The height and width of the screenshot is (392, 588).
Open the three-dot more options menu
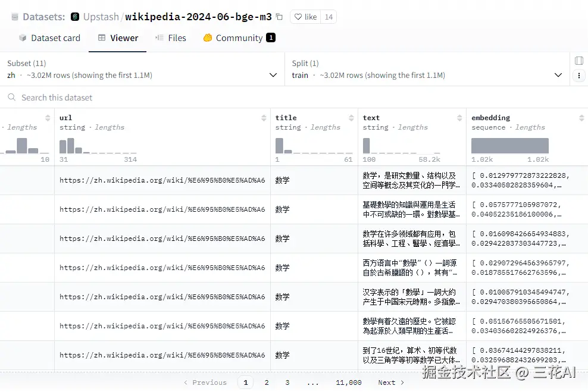579,76
